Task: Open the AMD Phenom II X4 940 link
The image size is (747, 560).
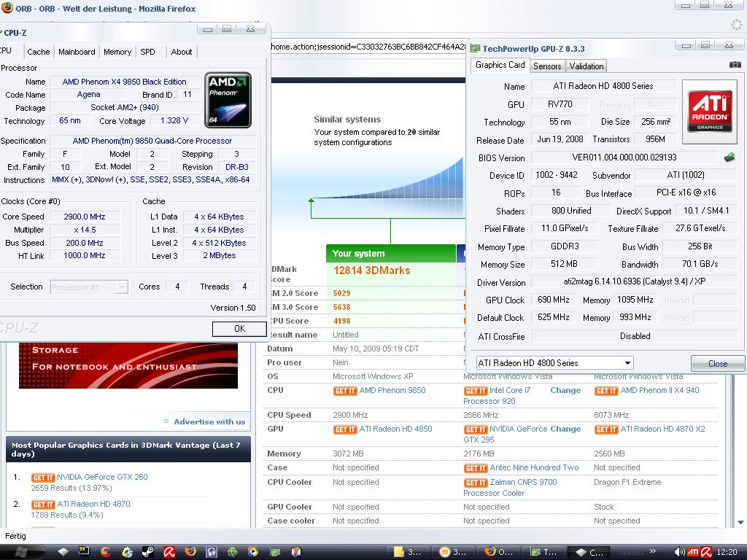Action: [x=659, y=391]
